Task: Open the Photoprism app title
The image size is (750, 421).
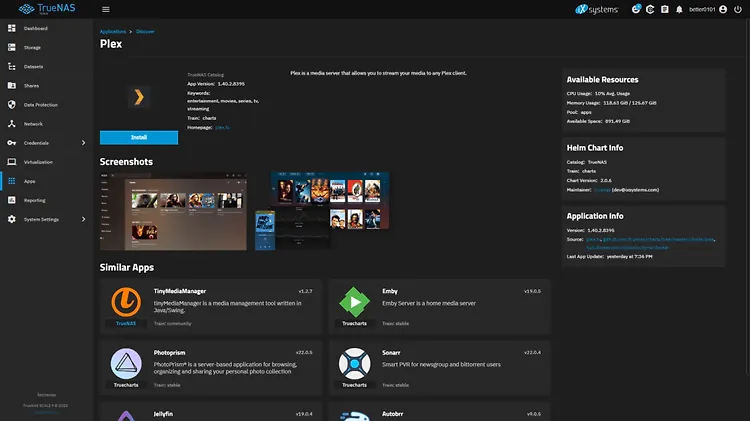Action: [x=169, y=353]
